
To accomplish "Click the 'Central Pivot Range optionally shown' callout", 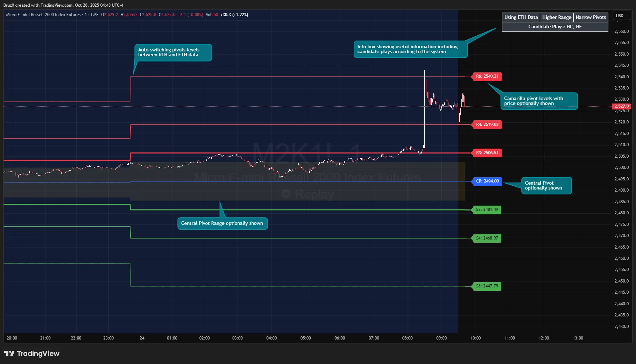I will (222, 223).
